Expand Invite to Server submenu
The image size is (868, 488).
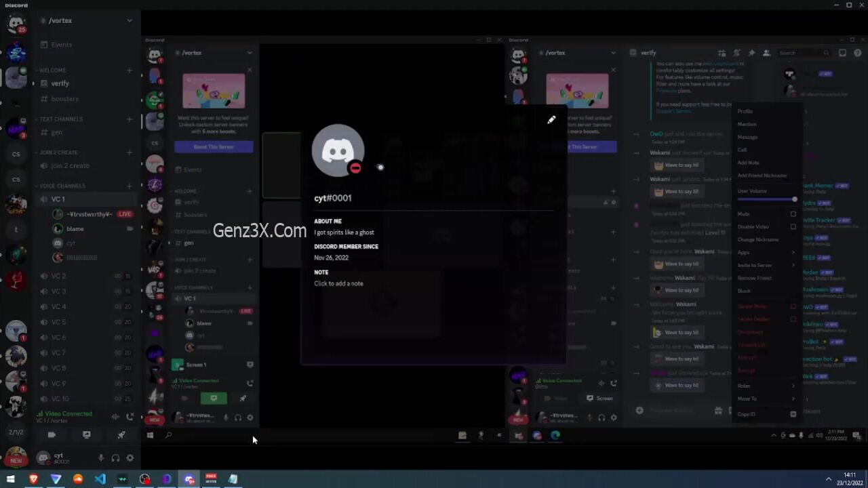[x=766, y=265]
